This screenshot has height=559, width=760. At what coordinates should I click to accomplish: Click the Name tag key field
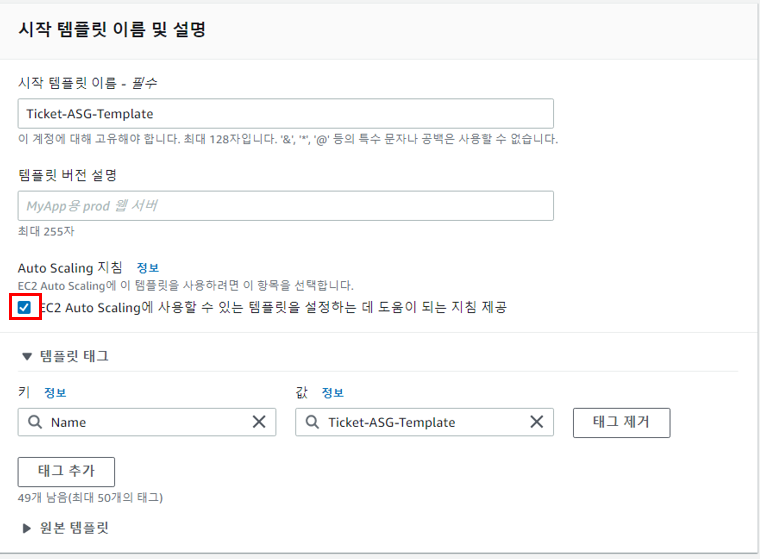coord(147,422)
